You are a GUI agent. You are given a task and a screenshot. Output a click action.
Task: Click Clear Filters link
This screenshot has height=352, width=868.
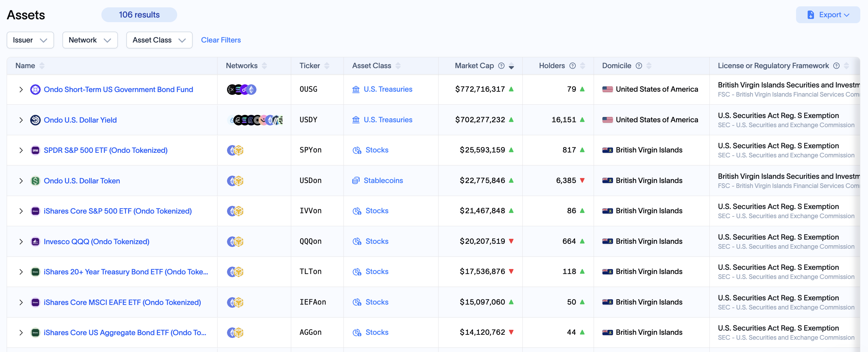pyautogui.click(x=221, y=40)
